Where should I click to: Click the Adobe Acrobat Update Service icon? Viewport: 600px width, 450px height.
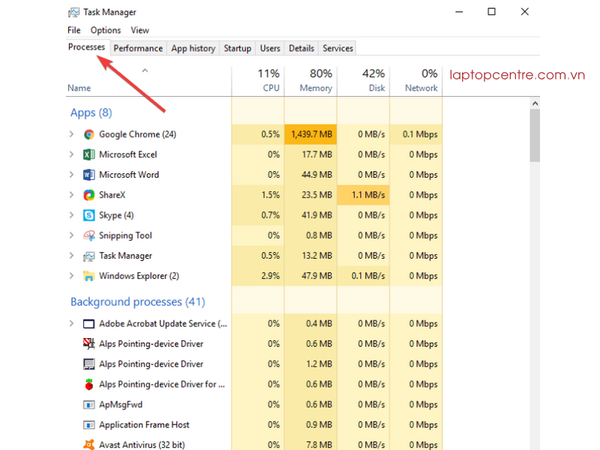[89, 324]
